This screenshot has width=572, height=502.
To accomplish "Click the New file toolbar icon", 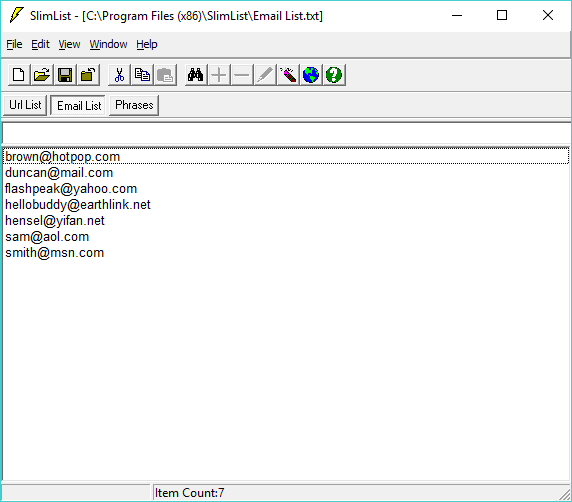I will click(19, 75).
